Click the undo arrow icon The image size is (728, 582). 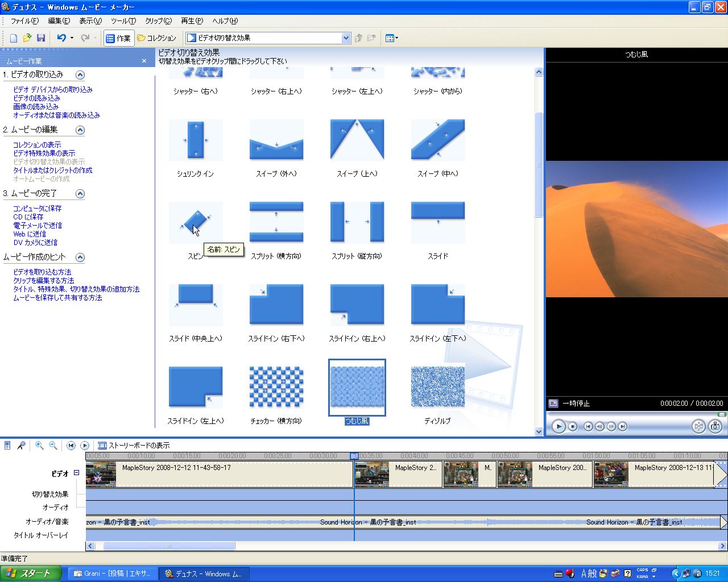(61, 38)
